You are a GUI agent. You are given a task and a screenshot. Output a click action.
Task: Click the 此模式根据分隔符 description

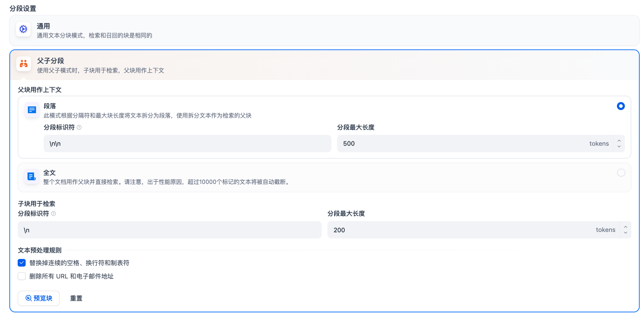[148, 115]
